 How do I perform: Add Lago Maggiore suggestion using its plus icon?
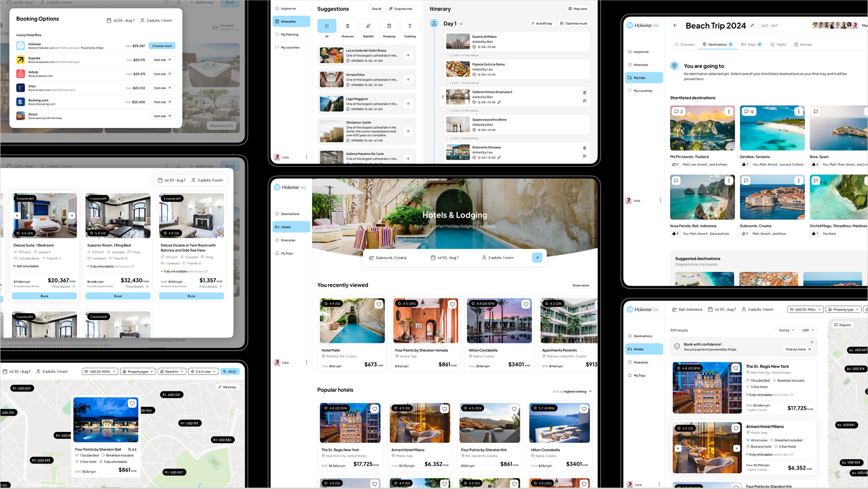[408, 104]
